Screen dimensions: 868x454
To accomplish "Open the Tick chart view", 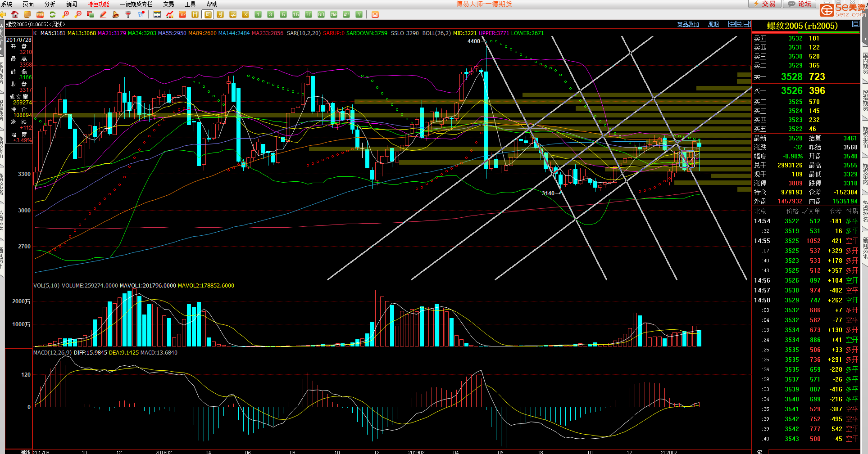I will (182, 14).
